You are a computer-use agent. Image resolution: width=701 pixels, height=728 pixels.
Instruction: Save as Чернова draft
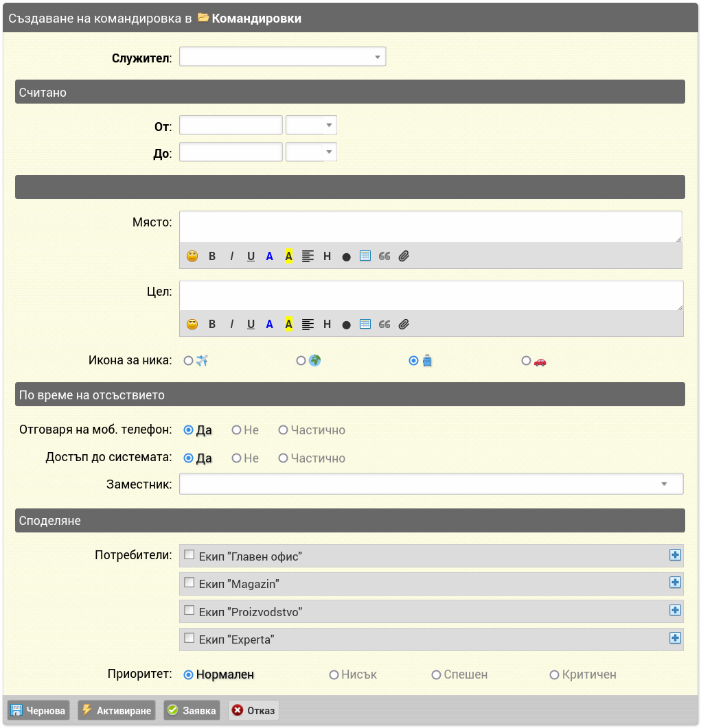click(38, 711)
